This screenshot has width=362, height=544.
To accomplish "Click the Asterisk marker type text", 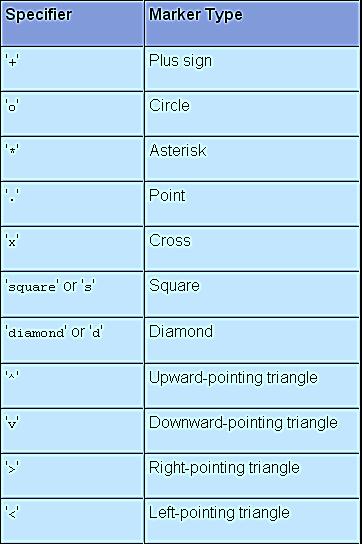I will coord(178,151).
